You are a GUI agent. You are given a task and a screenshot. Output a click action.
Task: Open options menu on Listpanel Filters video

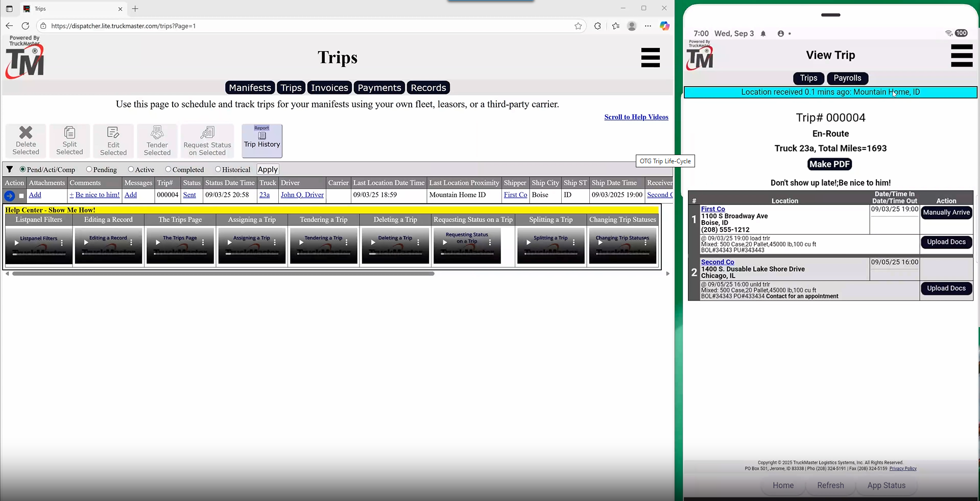point(62,243)
